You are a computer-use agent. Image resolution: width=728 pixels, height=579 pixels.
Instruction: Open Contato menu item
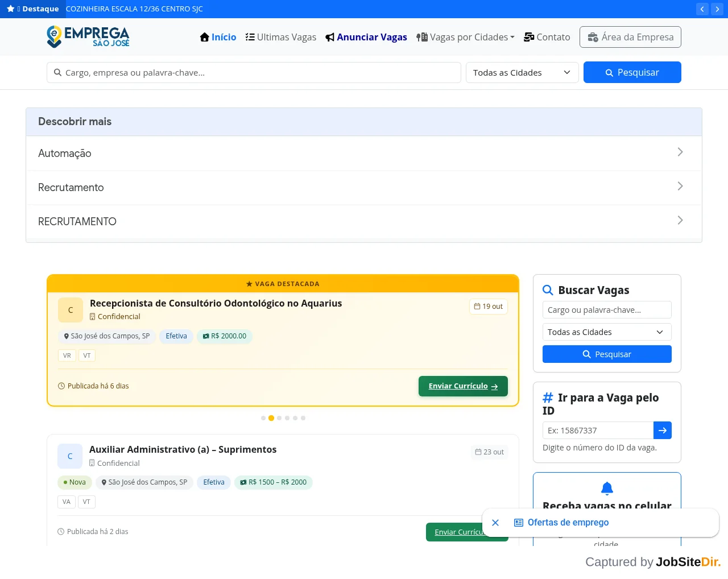coord(547,37)
